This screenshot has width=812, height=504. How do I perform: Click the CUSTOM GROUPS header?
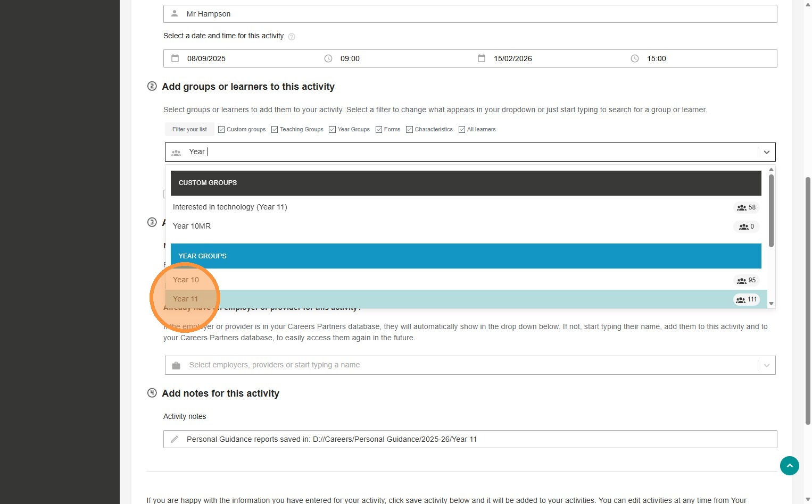[x=466, y=183]
